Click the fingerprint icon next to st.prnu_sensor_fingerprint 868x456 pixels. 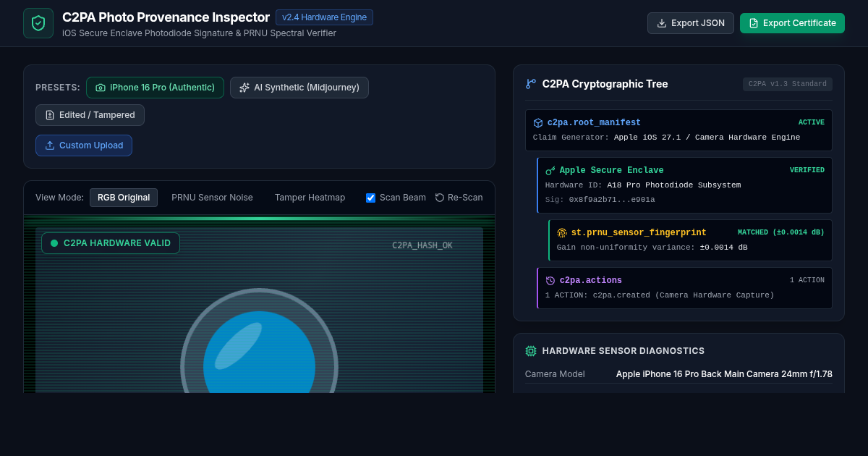(x=562, y=233)
